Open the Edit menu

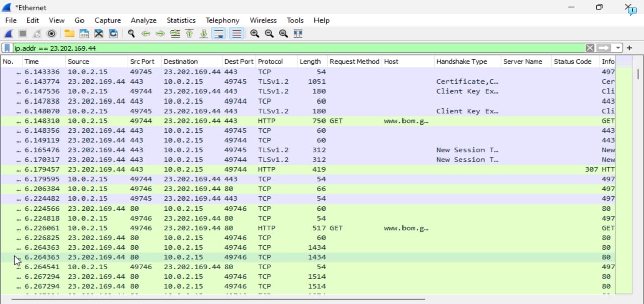(x=33, y=20)
